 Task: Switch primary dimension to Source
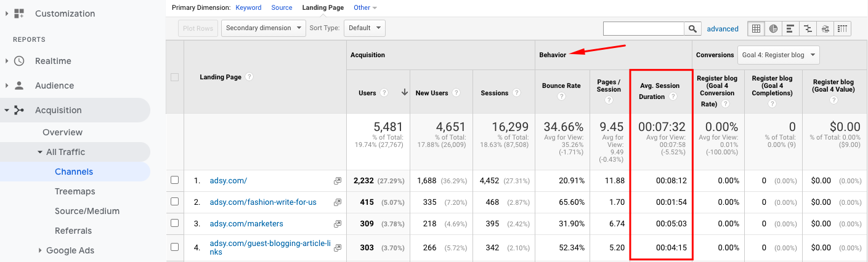pos(282,7)
